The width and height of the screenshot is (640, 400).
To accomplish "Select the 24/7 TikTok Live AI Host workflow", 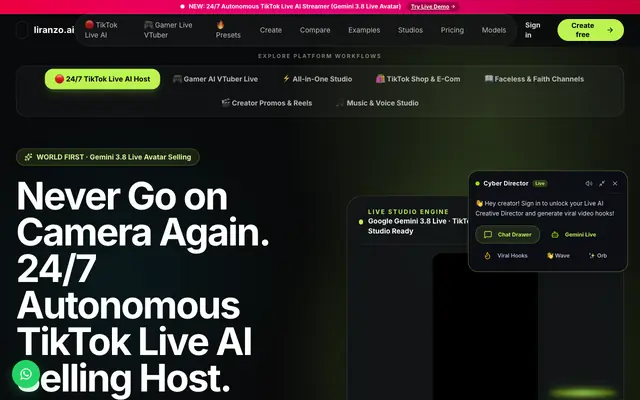I will [102, 79].
